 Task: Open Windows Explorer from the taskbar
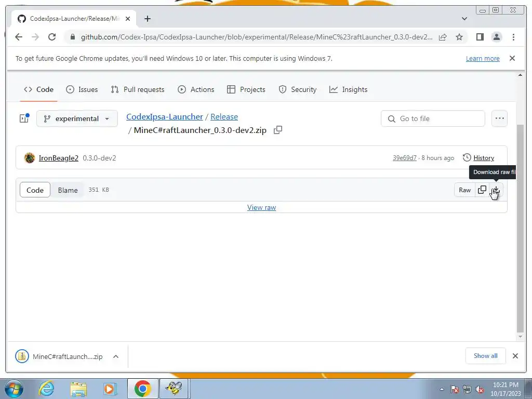pos(78,389)
